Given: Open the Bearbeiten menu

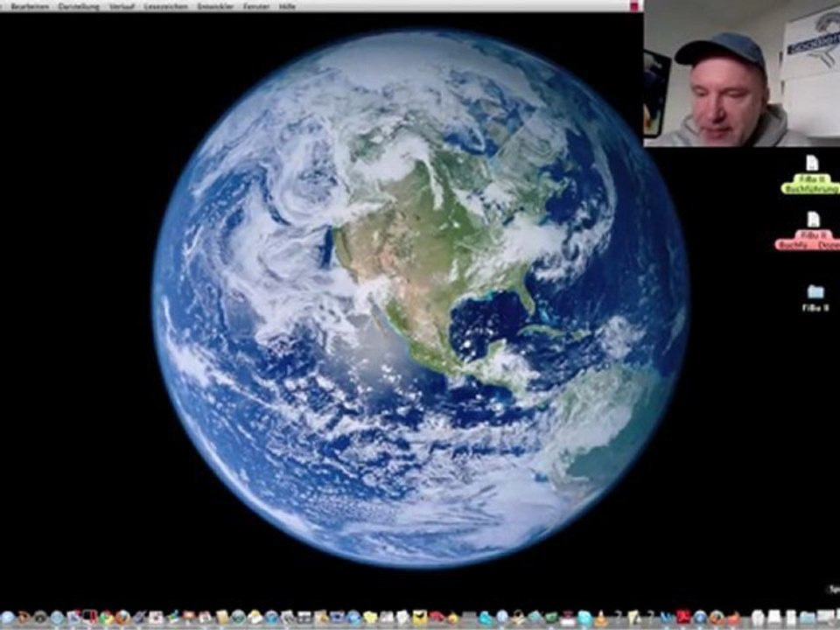Looking at the screenshot, I should tap(30, 6).
